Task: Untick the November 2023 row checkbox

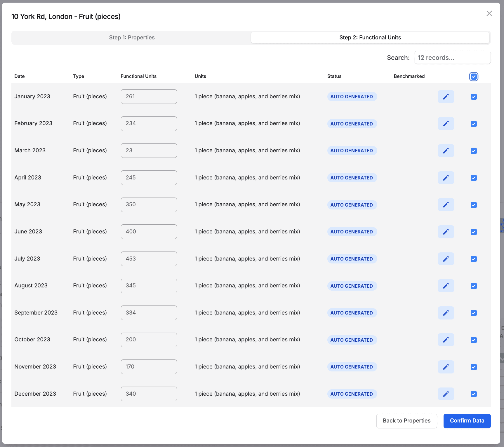Action: point(474,367)
